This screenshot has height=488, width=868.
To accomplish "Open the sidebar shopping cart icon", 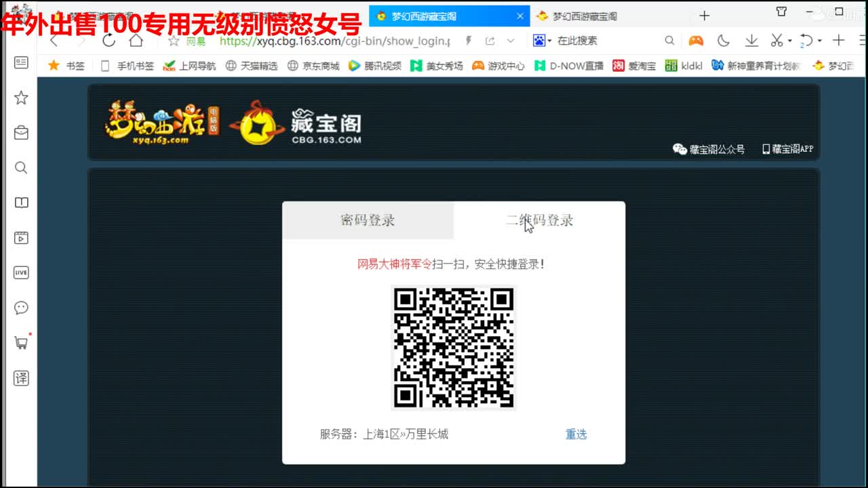I will point(21,342).
